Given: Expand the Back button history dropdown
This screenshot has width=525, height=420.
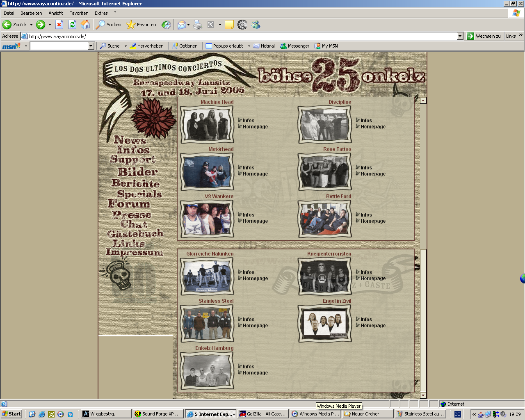Looking at the screenshot, I should (31, 25).
